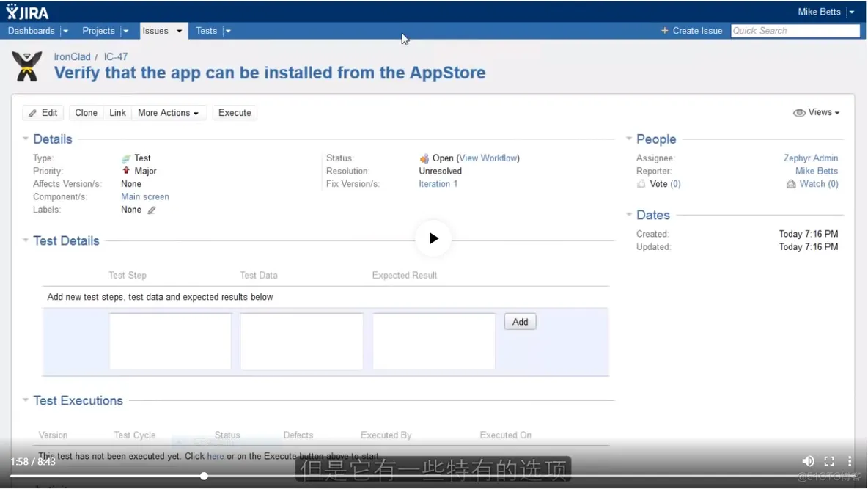Collapse the Details section
This screenshot has height=489, width=868.
point(26,139)
